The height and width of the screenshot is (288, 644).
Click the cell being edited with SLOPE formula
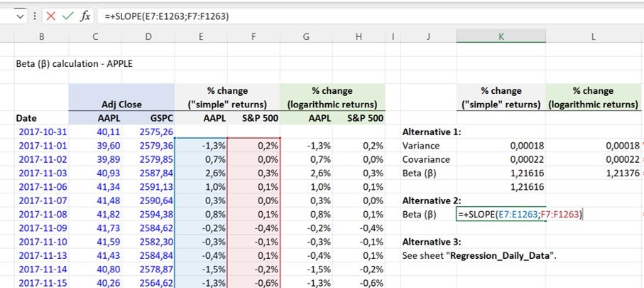[x=501, y=214]
